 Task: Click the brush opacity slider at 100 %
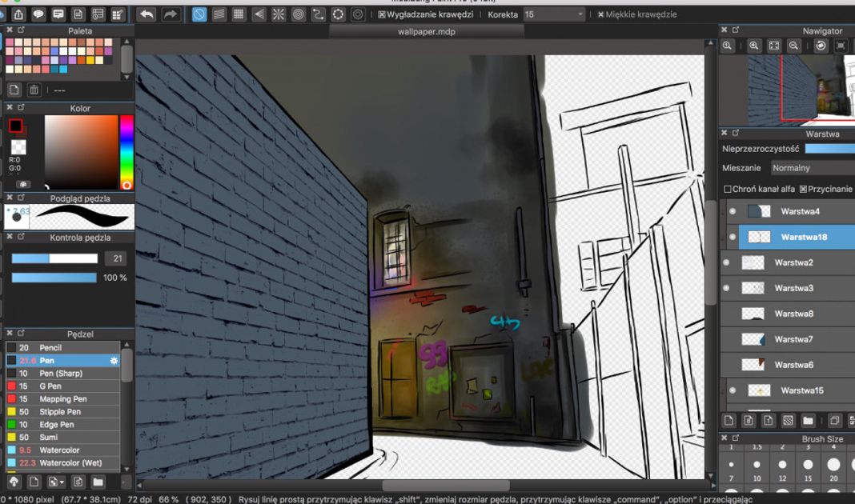tap(54, 278)
